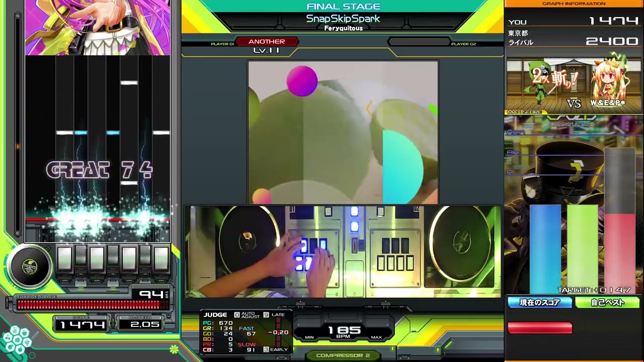Click the FINAL STAGE header
This screenshot has height=362, width=644.
point(343,7)
